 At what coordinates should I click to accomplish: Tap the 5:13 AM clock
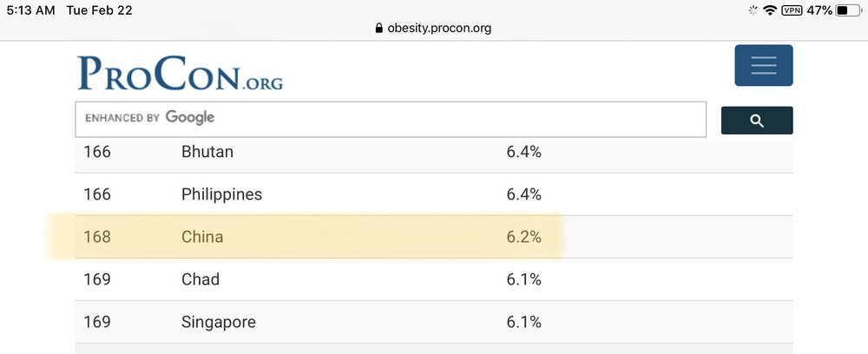pos(30,10)
